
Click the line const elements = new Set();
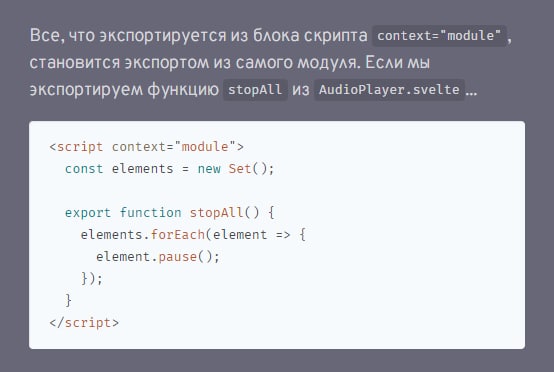pos(169,169)
